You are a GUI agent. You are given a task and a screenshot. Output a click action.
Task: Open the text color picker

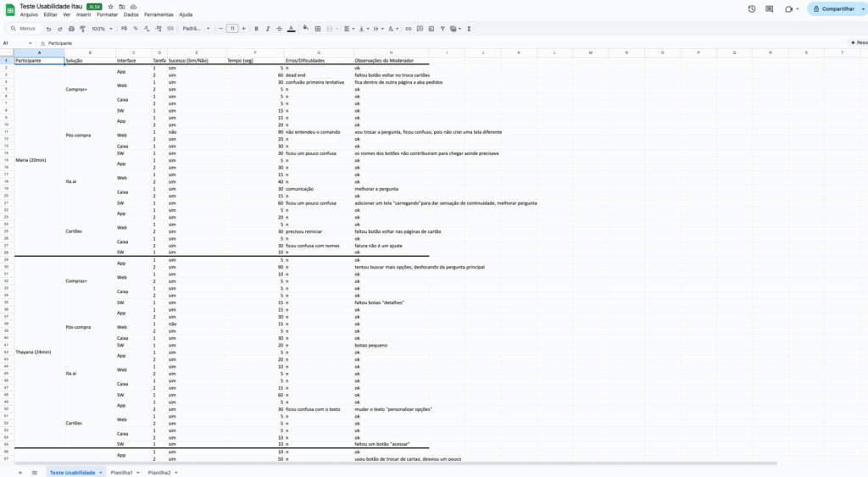click(291, 29)
